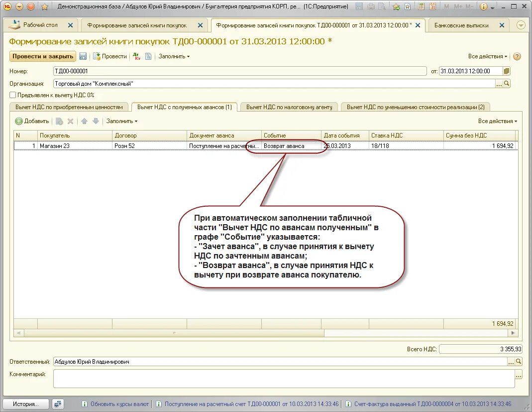532x412 pixels.
Task: Open the table Все действия menu
Action: pyautogui.click(x=497, y=121)
